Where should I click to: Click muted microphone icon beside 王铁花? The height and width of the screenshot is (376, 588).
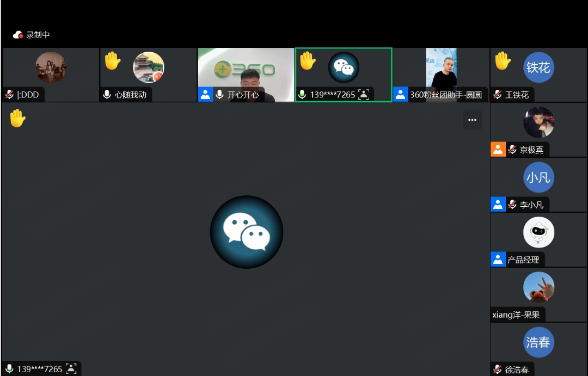pyautogui.click(x=498, y=95)
